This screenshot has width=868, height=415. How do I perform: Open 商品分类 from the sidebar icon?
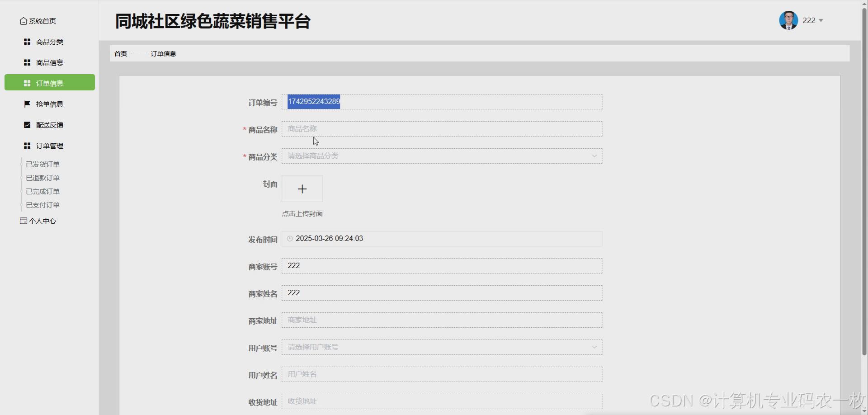pyautogui.click(x=27, y=42)
